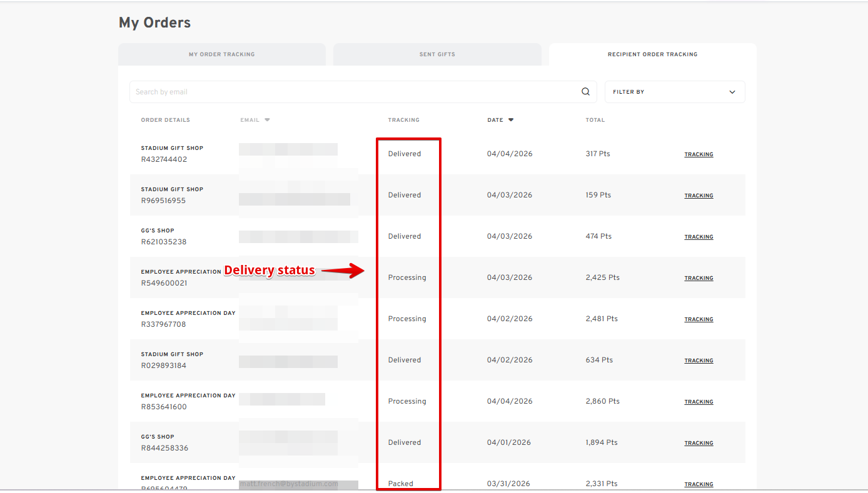Open the Sent Gifts tab
This screenshot has width=868, height=493.
(437, 54)
